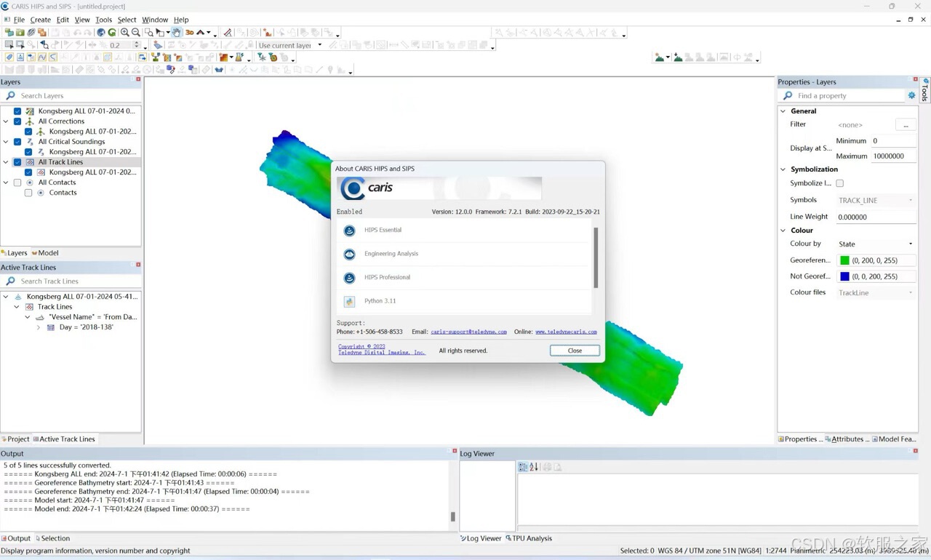The height and width of the screenshot is (560, 931).
Task: Collapse the All Contacts tree node
Action: (7, 183)
